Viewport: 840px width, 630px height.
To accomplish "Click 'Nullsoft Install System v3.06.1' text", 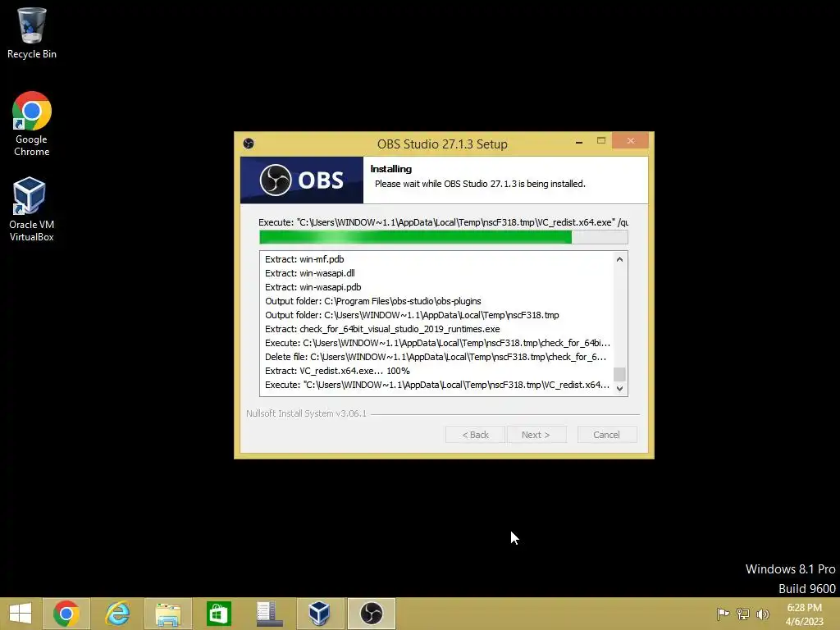I will tap(307, 413).
